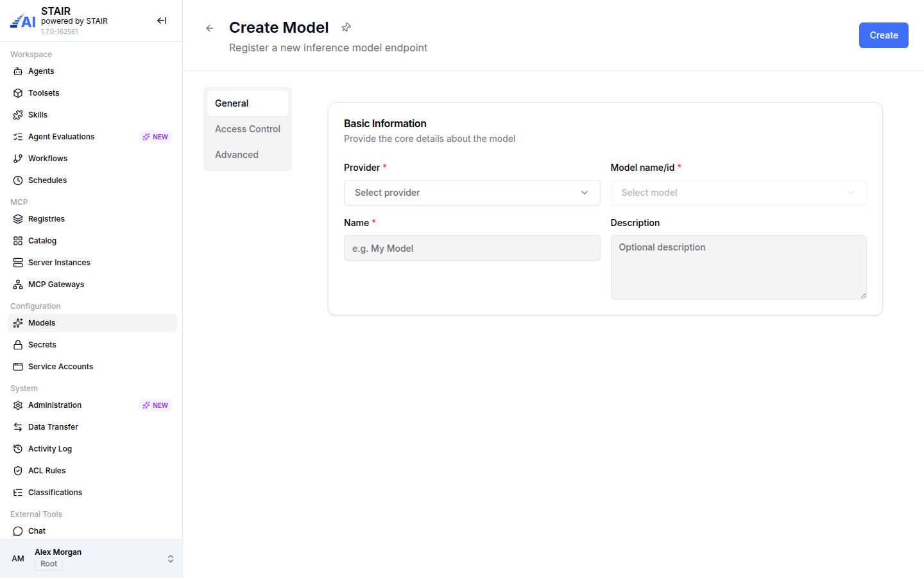Open Toolsets via its box icon
Screen dimensions: 924x578
click(x=18, y=93)
